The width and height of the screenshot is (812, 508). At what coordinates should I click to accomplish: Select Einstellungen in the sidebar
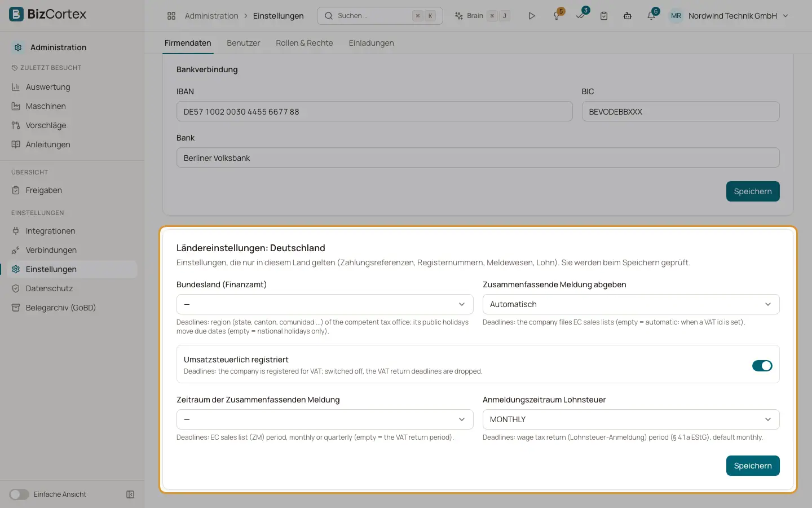[72, 269]
